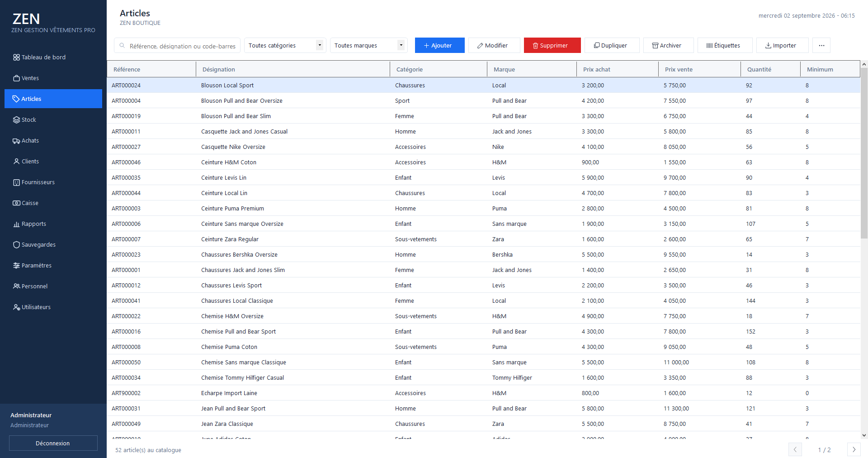
Task: Open the Ventes menu item
Action: [x=53, y=78]
